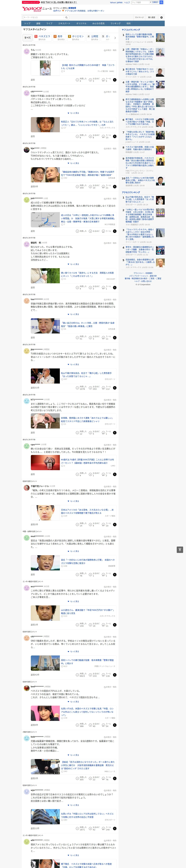This screenshot has height=868, width=186.
Task: Select the すべて topic filter
Action: pos(28,38)
